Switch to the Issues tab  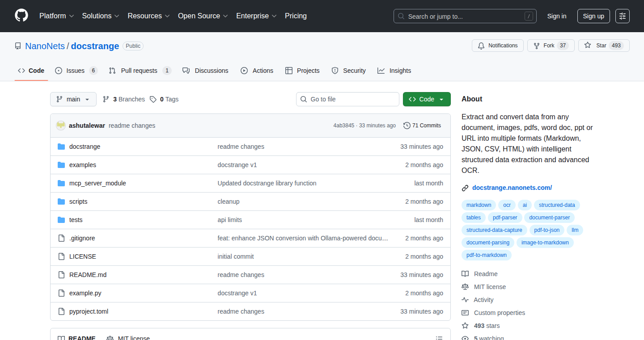pyautogui.click(x=76, y=71)
